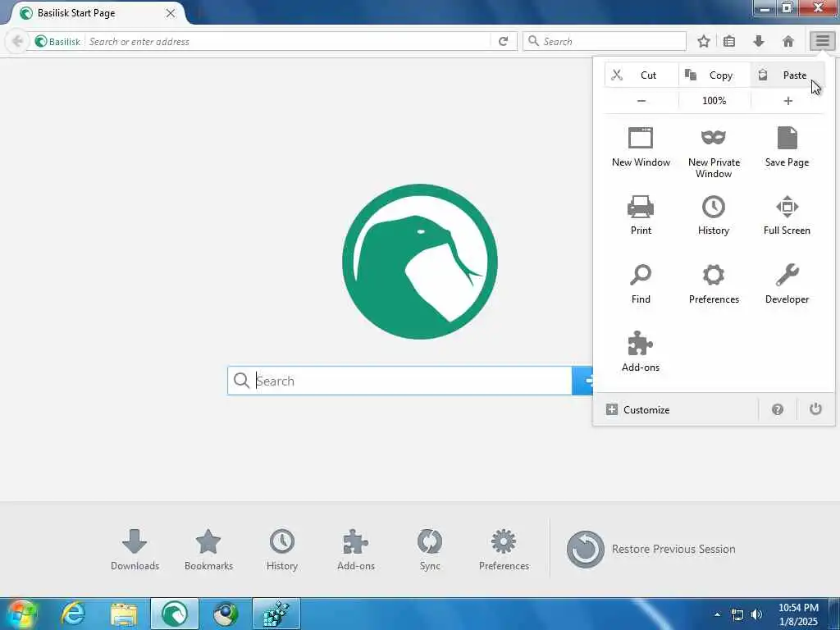Open New Private Window from menu
Image resolution: width=840 pixels, height=630 pixels.
[714, 153]
